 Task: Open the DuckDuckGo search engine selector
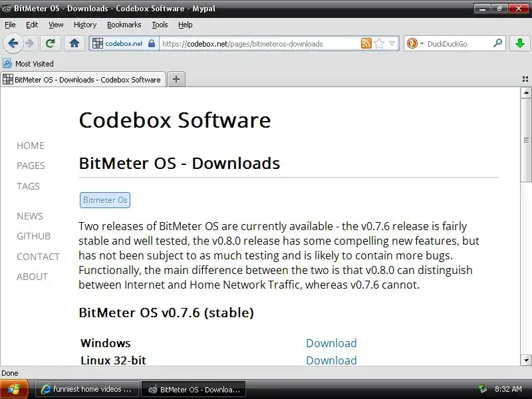tap(414, 43)
